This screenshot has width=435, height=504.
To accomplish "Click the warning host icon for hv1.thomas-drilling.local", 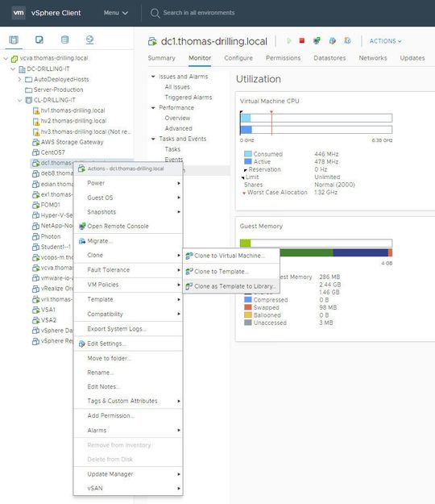I will click(x=36, y=111).
